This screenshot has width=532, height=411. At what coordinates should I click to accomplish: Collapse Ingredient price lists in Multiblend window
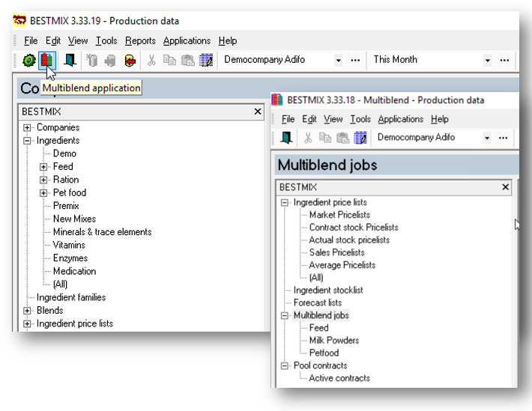coord(285,202)
